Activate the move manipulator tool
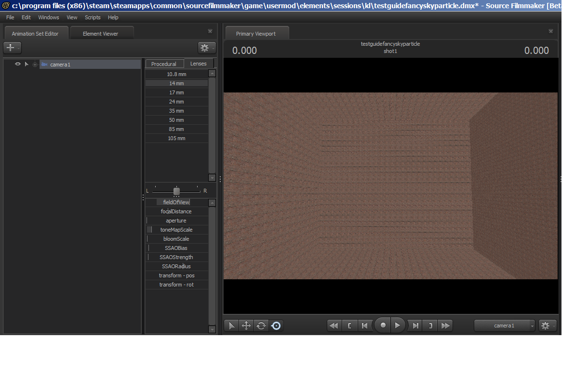The height and width of the screenshot is (391, 588). (x=246, y=326)
